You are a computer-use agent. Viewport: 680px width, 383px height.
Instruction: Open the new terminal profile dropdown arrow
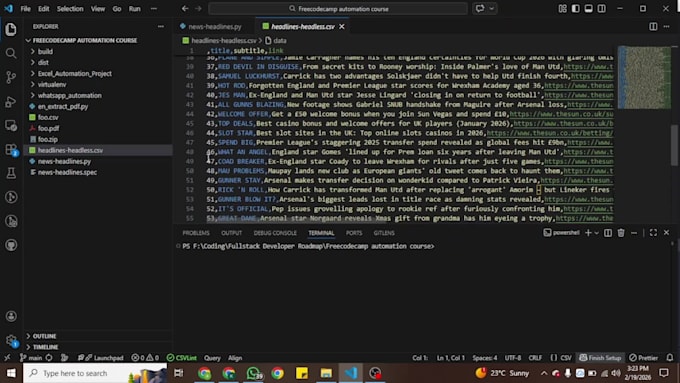click(x=597, y=233)
